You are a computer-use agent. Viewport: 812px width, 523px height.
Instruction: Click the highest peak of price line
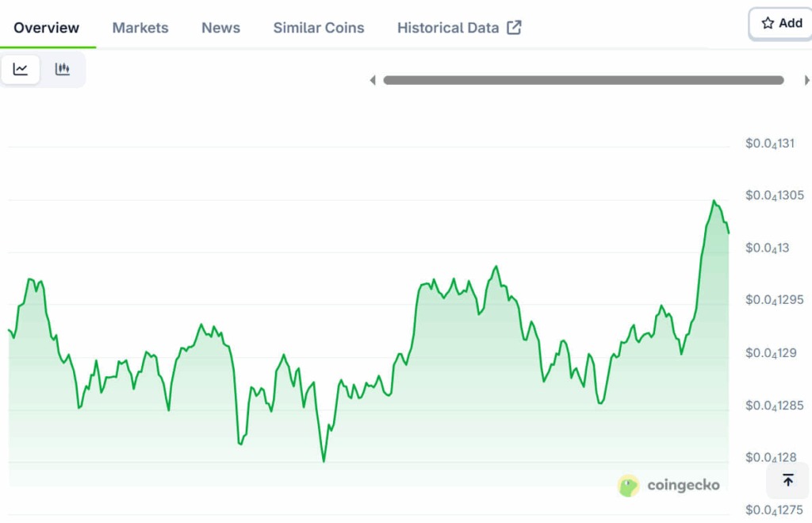tap(714, 201)
